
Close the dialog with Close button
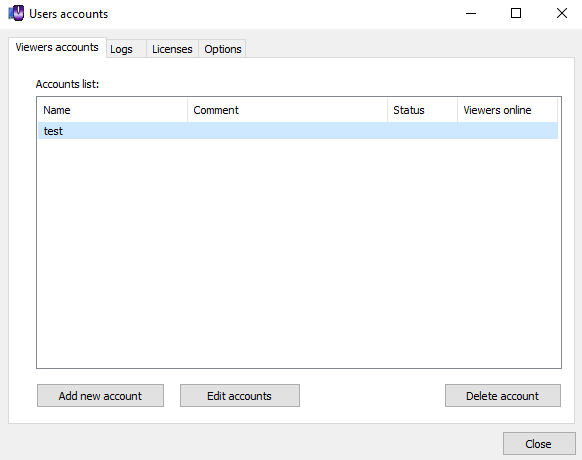[x=539, y=444]
